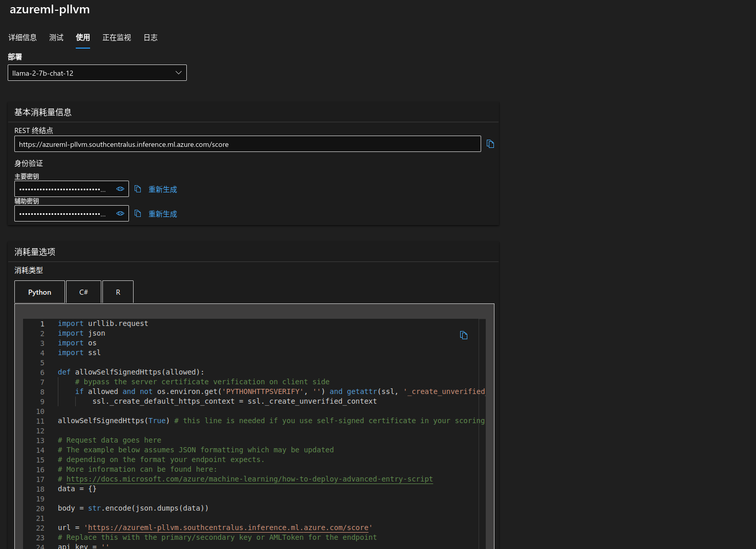
Task: Click line number 11 in code gutter
Action: pyautogui.click(x=40, y=421)
